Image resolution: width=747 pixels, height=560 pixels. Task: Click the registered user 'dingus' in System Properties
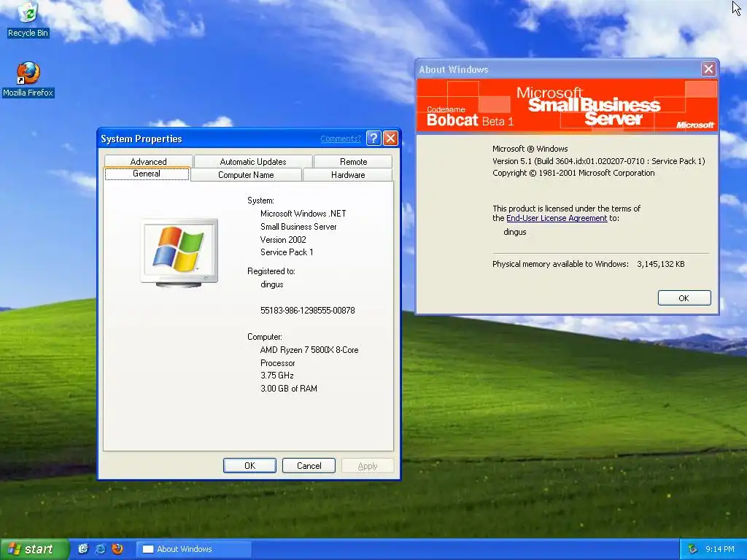(272, 284)
